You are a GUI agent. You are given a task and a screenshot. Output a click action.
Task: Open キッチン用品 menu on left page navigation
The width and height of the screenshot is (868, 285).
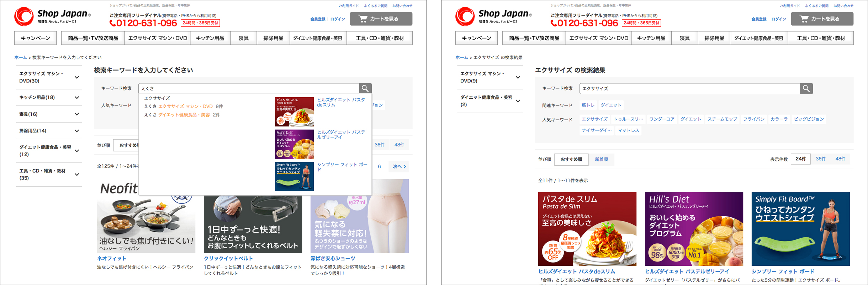[210, 38]
